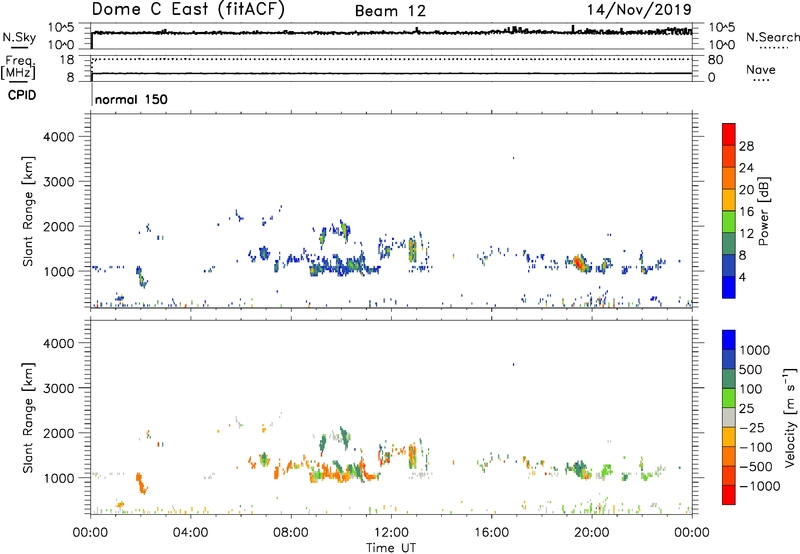Click the 'Slant Range [km]' label of velocity panel
800x554 pixels.
click(x=28, y=418)
